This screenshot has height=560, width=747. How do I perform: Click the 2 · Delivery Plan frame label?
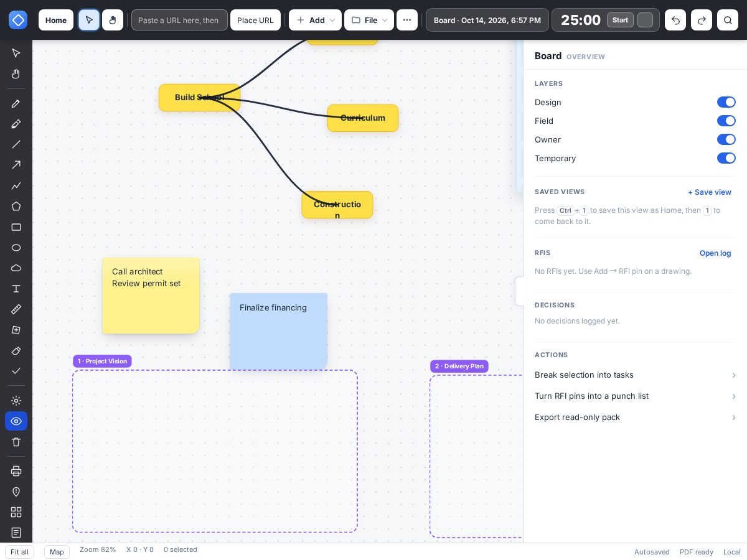pos(459,366)
